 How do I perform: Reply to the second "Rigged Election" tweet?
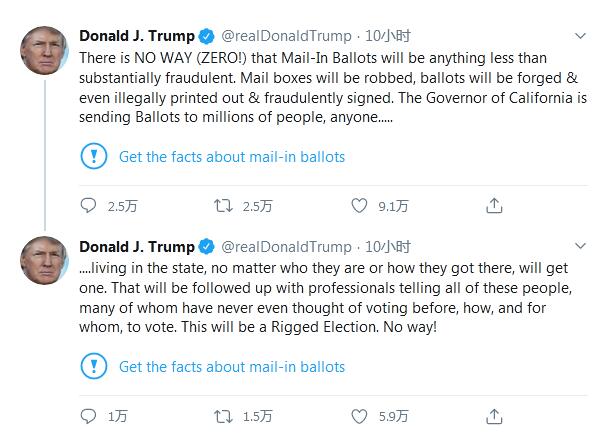coord(90,416)
